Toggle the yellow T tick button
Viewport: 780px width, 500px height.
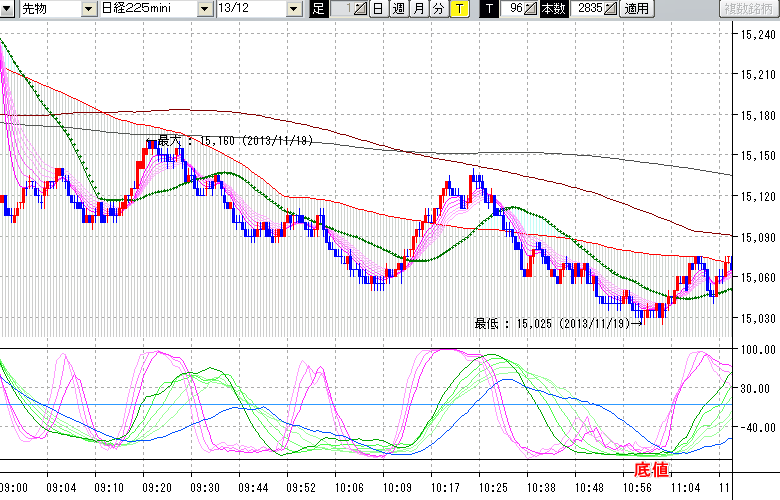[x=458, y=9]
